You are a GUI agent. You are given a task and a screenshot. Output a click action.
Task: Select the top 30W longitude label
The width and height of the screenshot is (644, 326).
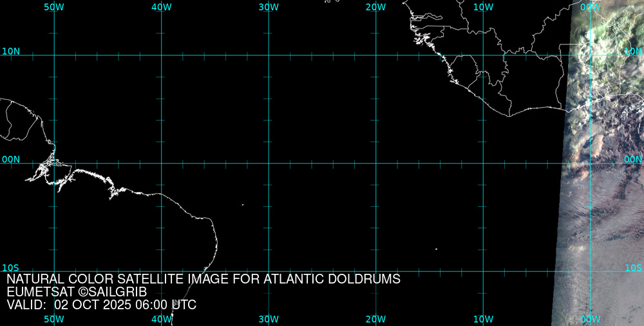click(269, 6)
